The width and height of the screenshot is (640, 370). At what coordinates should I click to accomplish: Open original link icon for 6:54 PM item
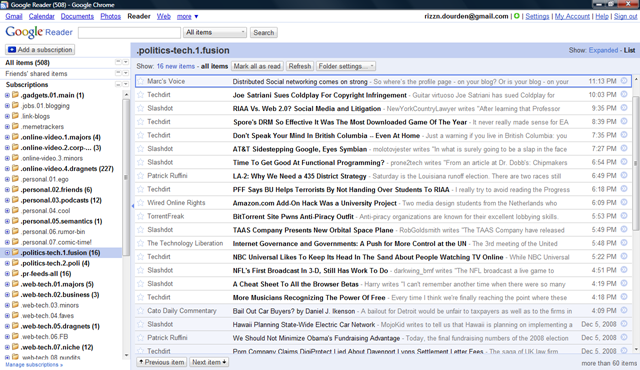pyautogui.click(x=624, y=162)
